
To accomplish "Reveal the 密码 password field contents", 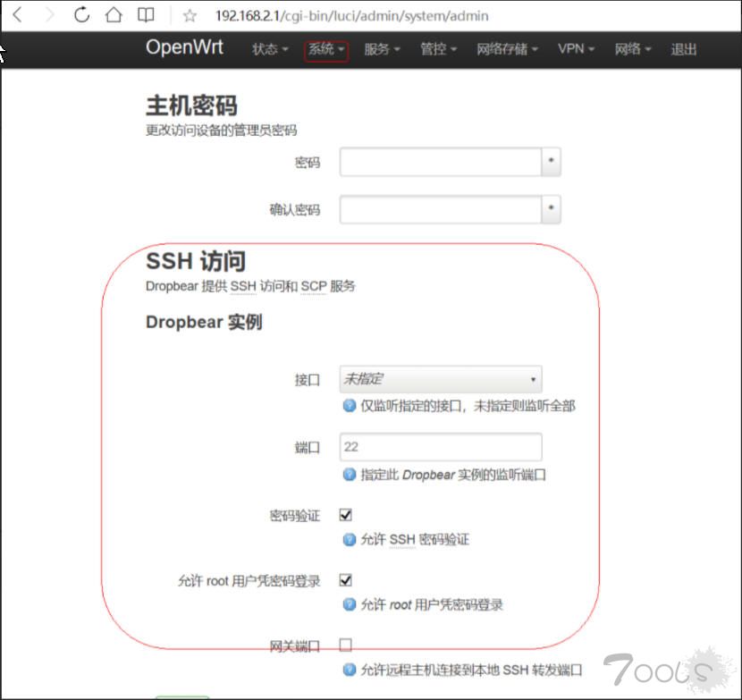I will click(x=551, y=162).
